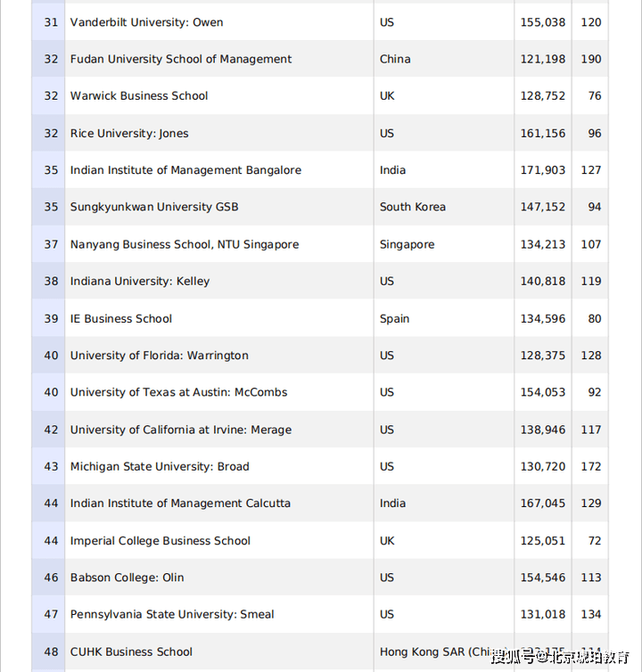Select University of Florida: Warrington
Viewport: 642px width, 672px height.
pyautogui.click(x=160, y=356)
